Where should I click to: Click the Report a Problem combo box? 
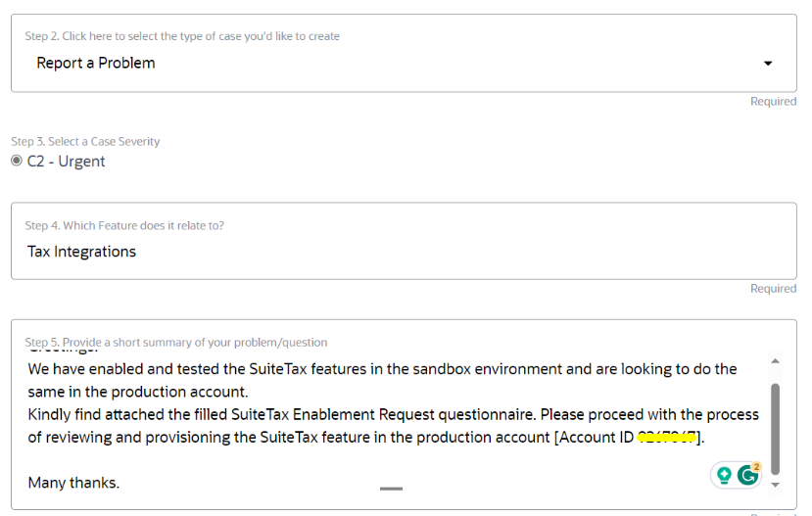392,63
